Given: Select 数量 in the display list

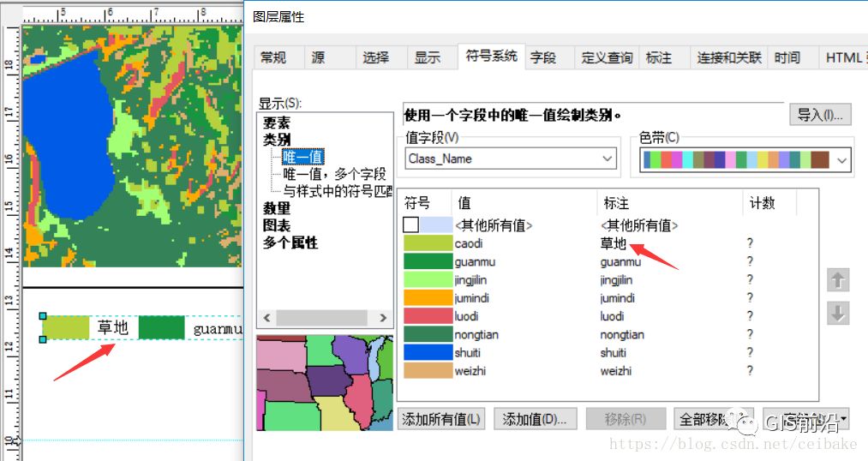Looking at the screenshot, I should click(276, 208).
